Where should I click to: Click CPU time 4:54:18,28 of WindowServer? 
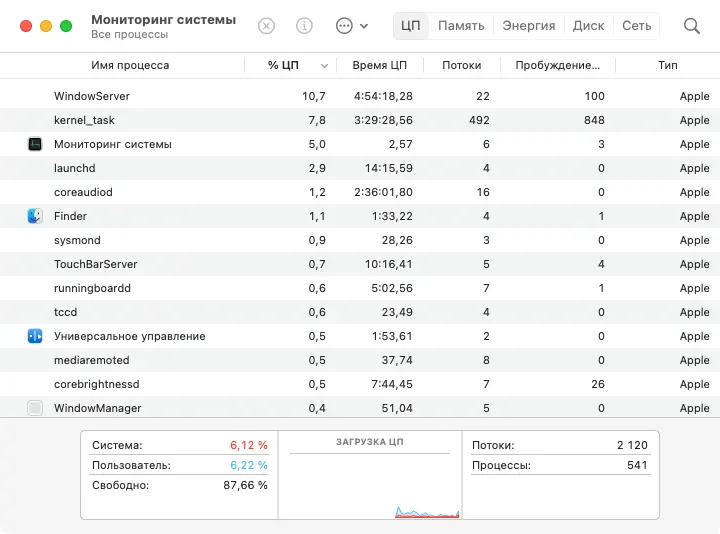pos(383,96)
